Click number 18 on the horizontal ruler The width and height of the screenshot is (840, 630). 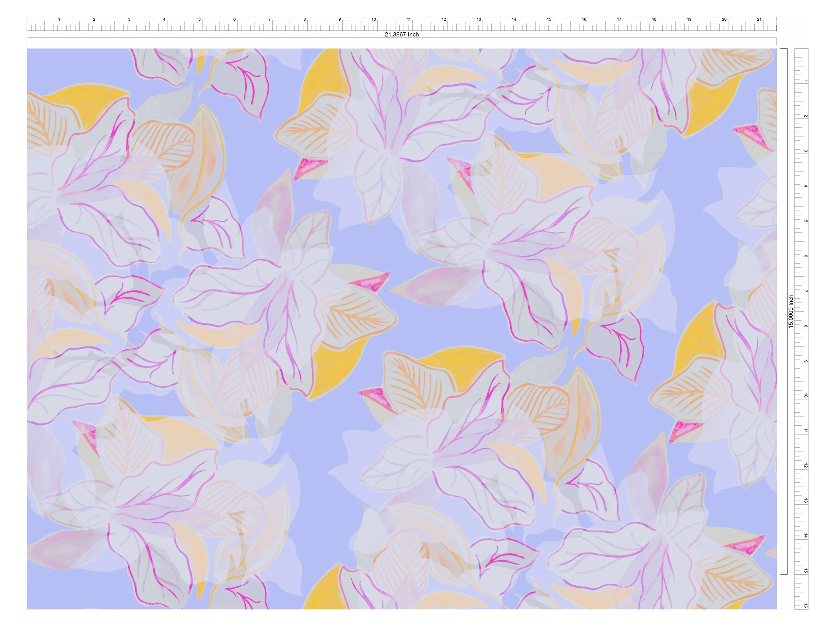654,19
